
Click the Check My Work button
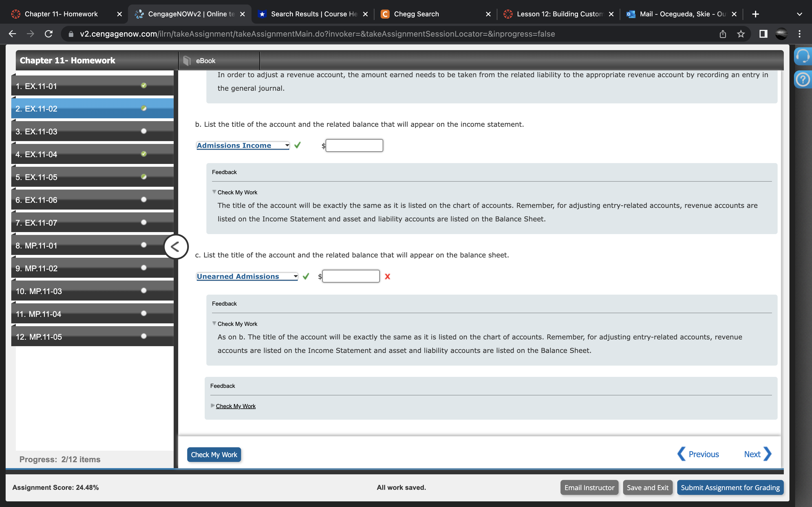[x=214, y=455]
